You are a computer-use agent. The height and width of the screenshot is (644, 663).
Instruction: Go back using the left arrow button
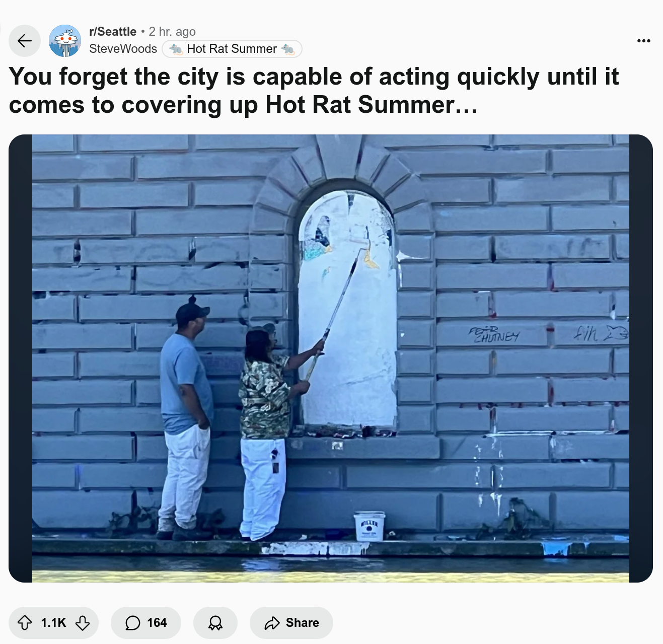click(x=25, y=41)
